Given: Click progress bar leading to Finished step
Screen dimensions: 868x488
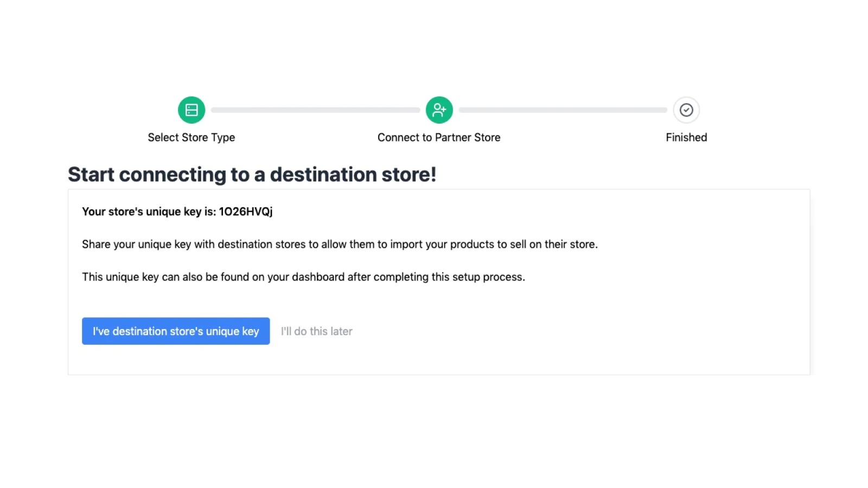Looking at the screenshot, I should click(x=563, y=110).
